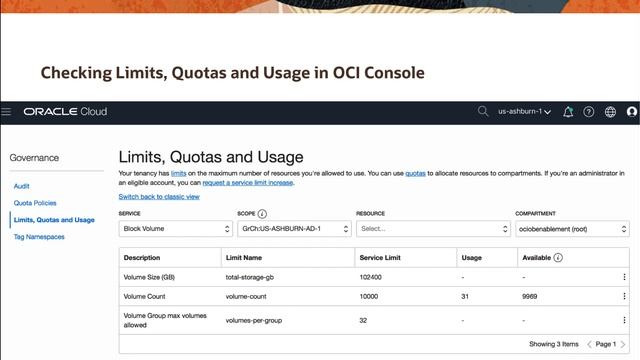The height and width of the screenshot is (360, 640).
Task: Click the 'Page 1' indicator
Action: click(x=606, y=344)
